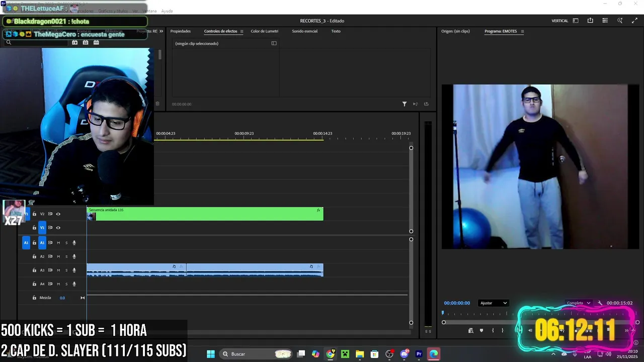The width and height of the screenshot is (644, 362).
Task: Open the Ayuda menu
Action: coord(167,11)
